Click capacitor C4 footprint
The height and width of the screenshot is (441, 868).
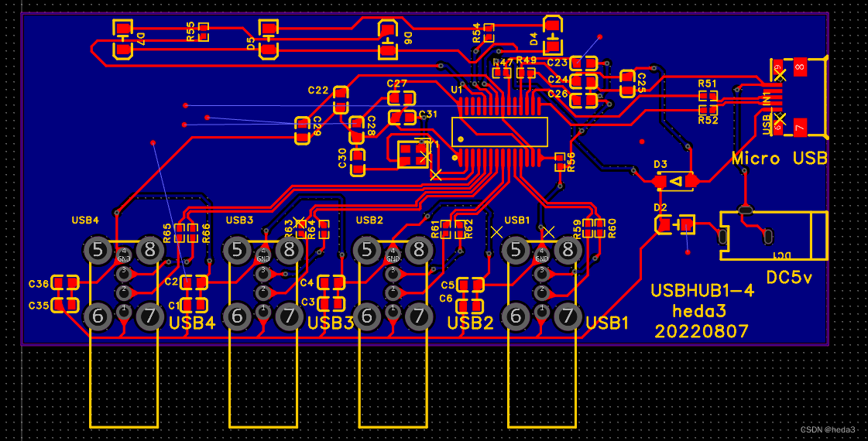pyautogui.click(x=331, y=282)
